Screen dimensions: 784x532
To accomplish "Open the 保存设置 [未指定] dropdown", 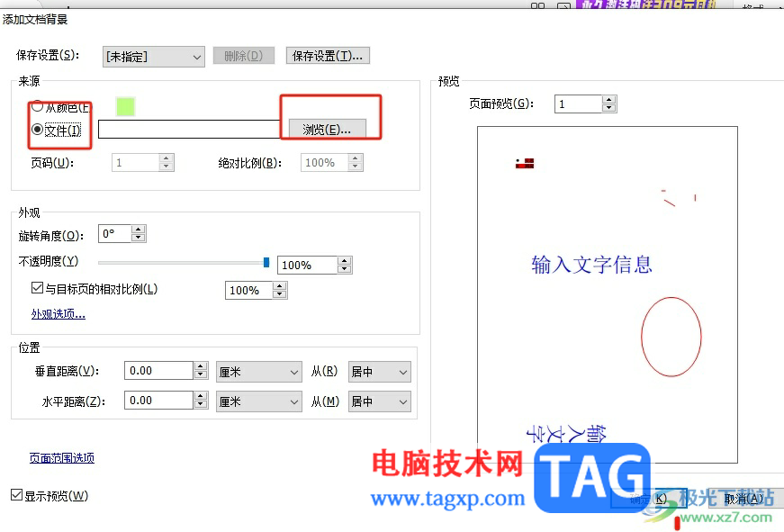I will click(154, 57).
